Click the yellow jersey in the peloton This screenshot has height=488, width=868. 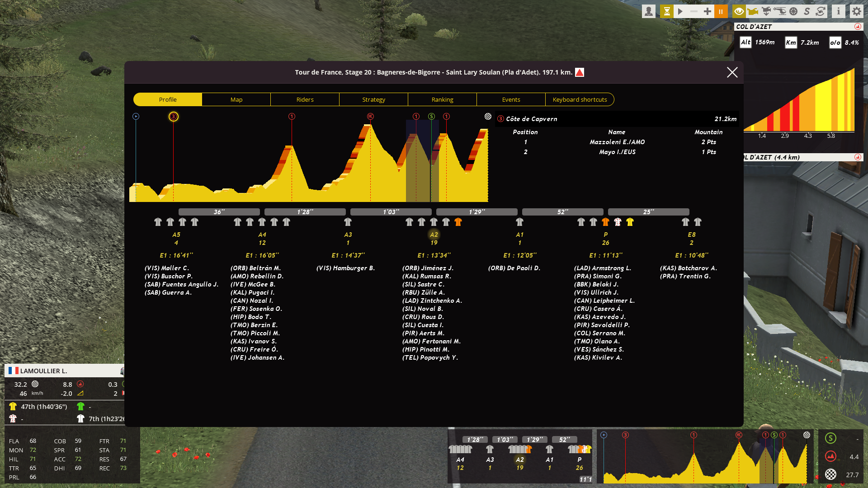[630, 222]
